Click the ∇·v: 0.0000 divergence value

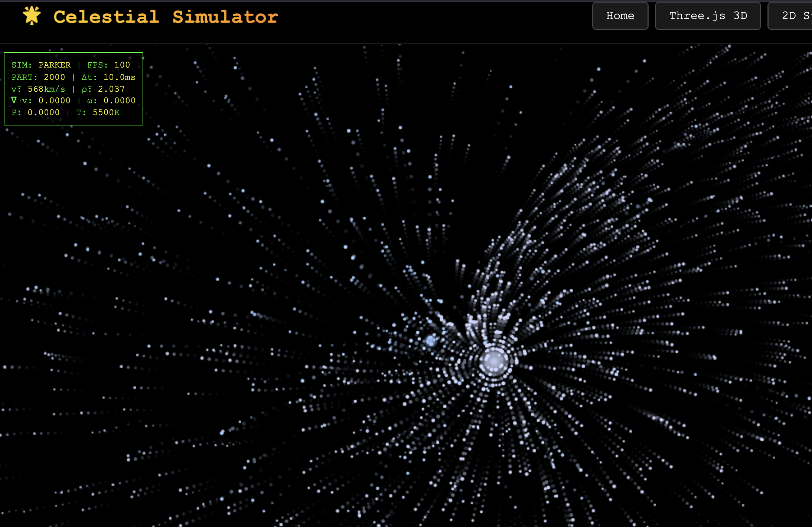[54, 101]
